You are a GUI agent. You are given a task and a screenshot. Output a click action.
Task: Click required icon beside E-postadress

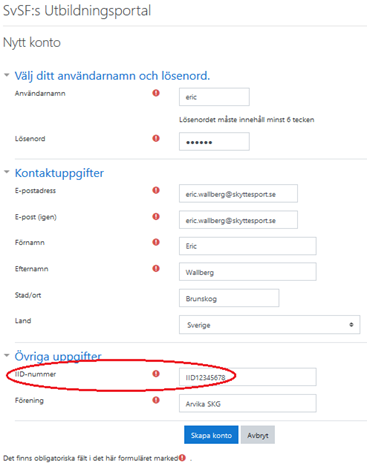tap(156, 190)
